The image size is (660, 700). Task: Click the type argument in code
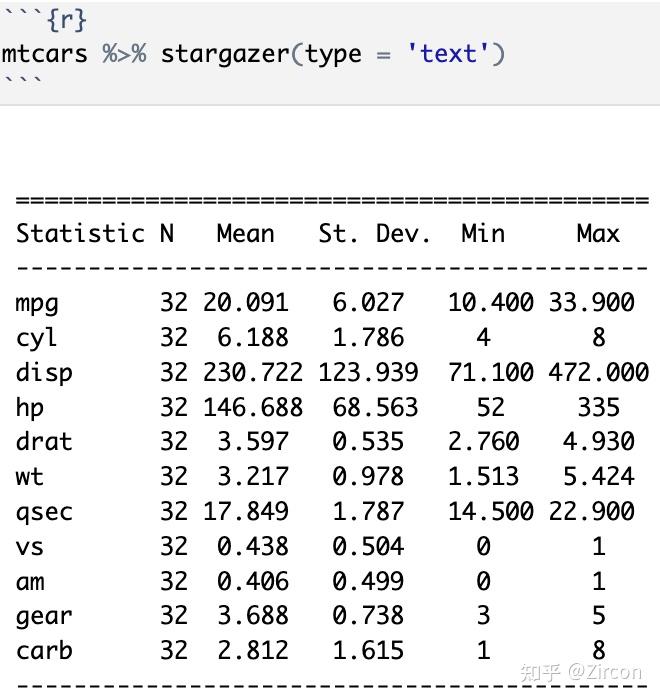tap(333, 53)
